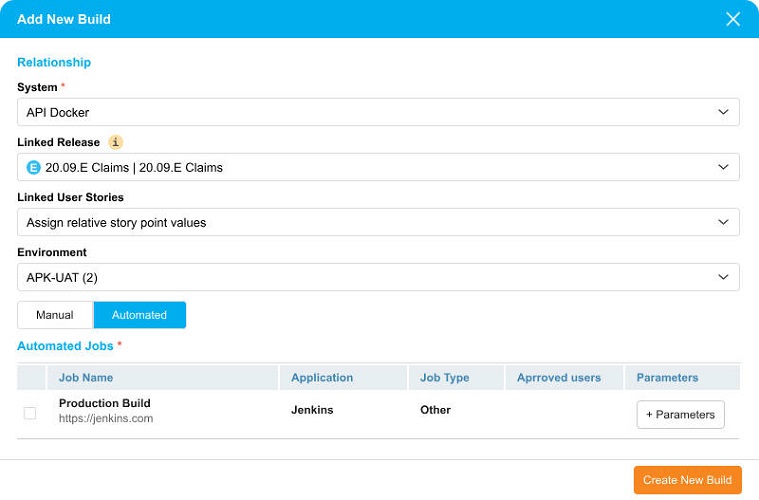This screenshot has height=500, width=759.
Task: Click the https://jenkins.com job URL
Action: click(x=106, y=419)
